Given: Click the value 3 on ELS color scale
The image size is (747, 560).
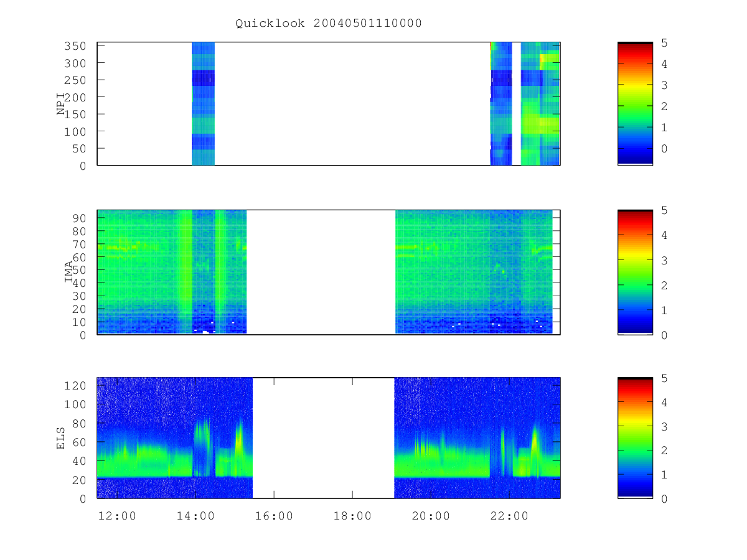Looking at the screenshot, I should pyautogui.click(x=665, y=426).
